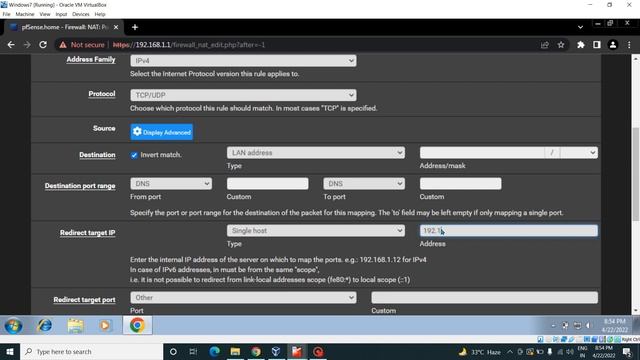Click the Destination Address/mask field
Viewport: 640px width, 360px height.
[482, 153]
